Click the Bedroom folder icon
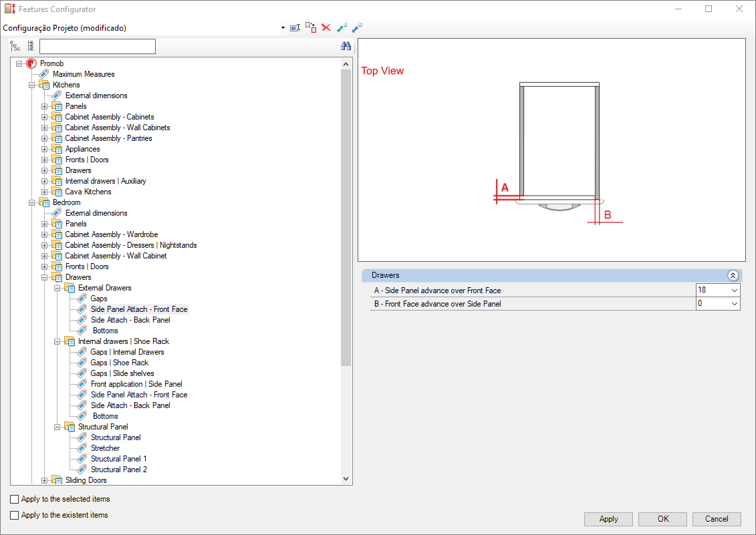Viewport: 756px width, 535px height. [44, 202]
